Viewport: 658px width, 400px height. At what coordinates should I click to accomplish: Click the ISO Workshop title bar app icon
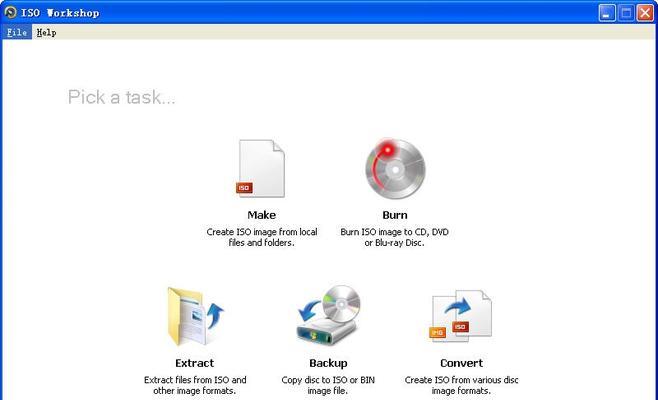pos(10,13)
